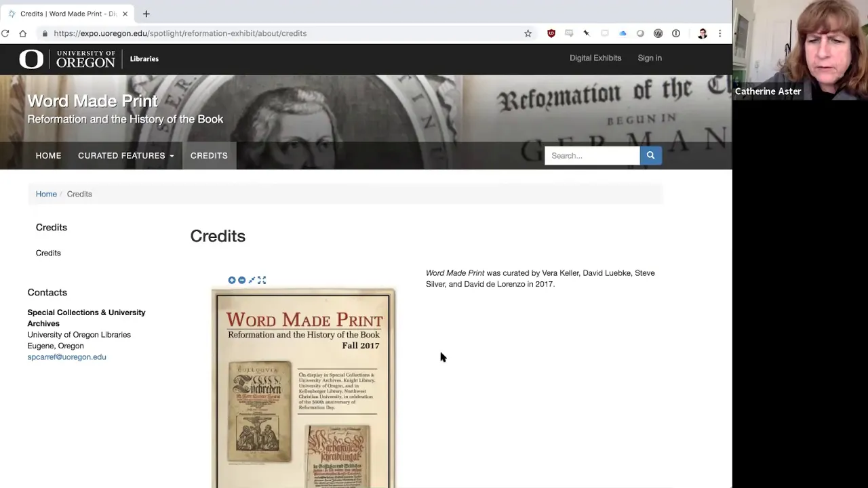Go to the Home nav item
The width and height of the screenshot is (868, 488).
(48, 155)
